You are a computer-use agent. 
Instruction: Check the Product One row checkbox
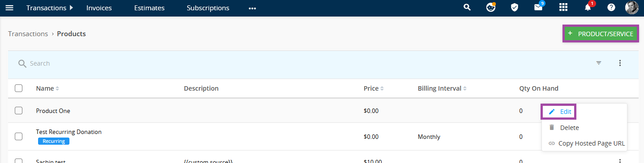[18, 110]
